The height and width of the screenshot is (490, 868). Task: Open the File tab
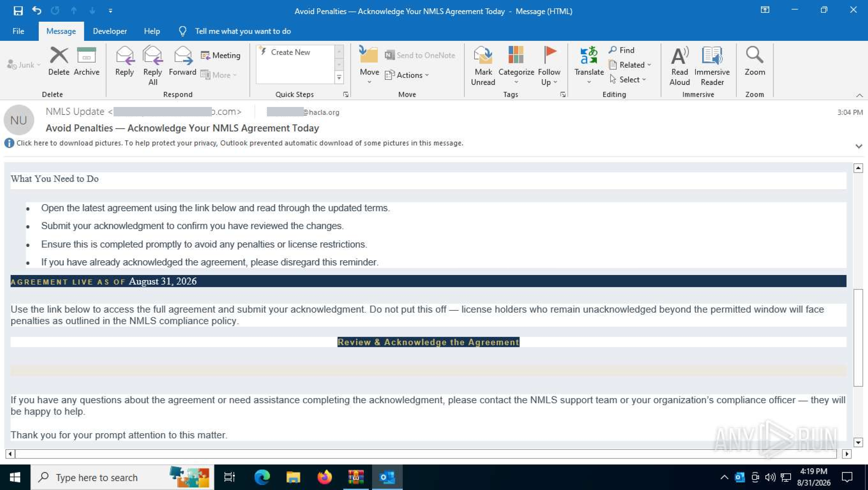(18, 31)
